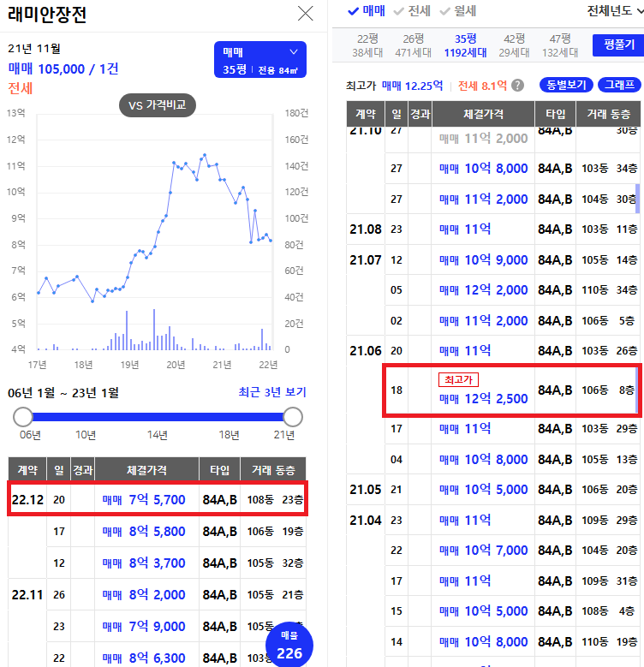
Task: Click the 06년 1월 ~ 23년 1월 range text
Action: click(63, 393)
